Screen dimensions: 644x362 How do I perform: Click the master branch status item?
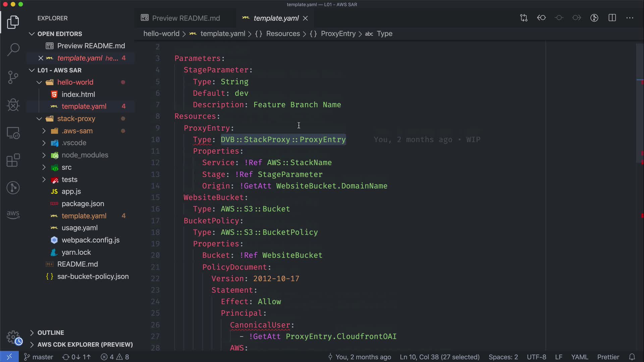[x=39, y=357]
